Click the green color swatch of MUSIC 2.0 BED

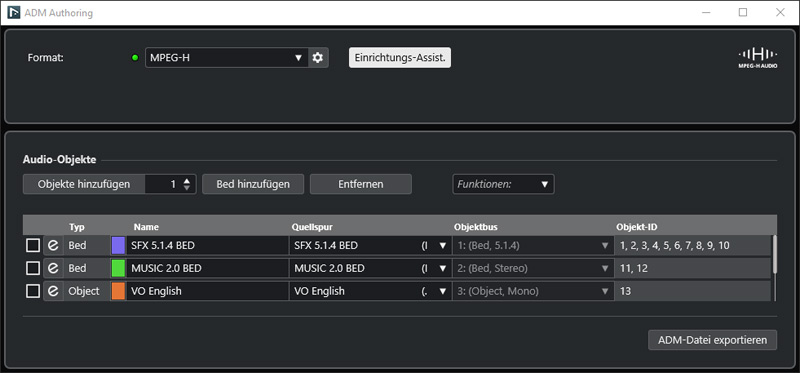click(118, 268)
